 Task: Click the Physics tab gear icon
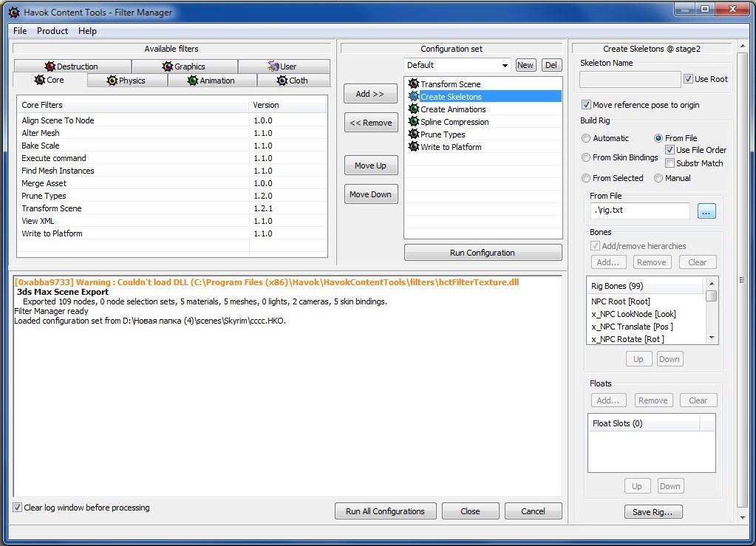click(x=112, y=81)
